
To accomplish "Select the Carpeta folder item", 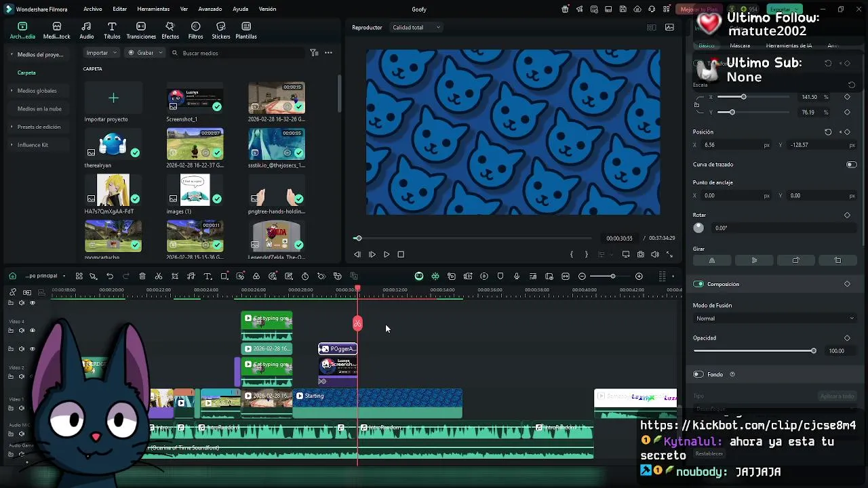I will tap(26, 73).
